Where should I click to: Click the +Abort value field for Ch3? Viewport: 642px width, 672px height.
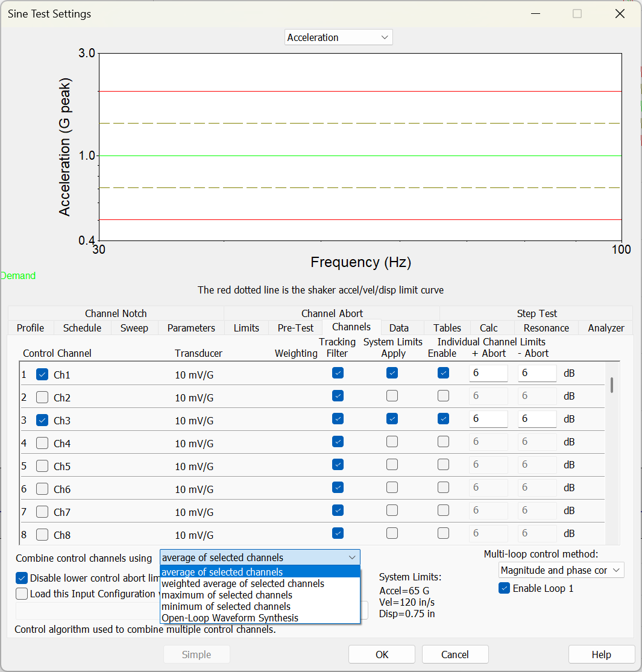[x=488, y=418]
